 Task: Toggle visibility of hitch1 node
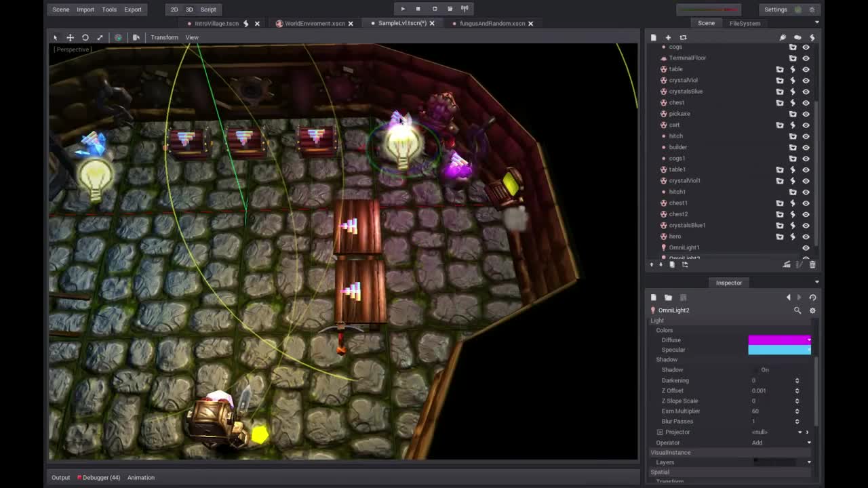coord(806,192)
